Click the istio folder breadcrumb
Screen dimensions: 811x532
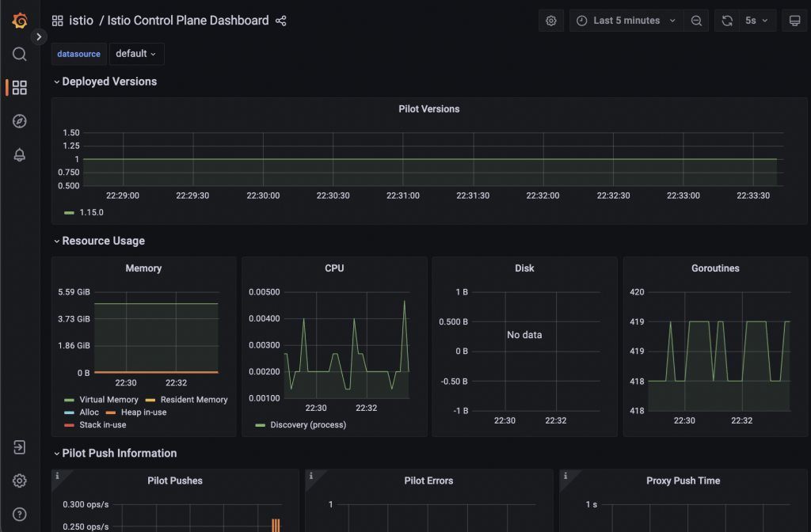pyautogui.click(x=82, y=21)
